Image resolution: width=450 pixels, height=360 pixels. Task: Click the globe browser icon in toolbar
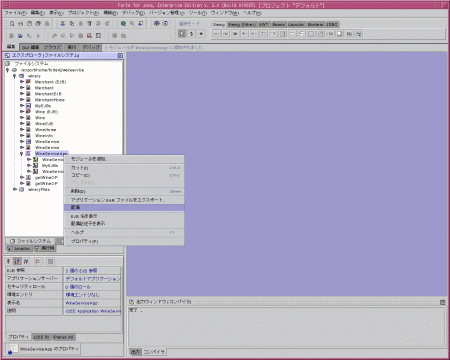coord(123,24)
